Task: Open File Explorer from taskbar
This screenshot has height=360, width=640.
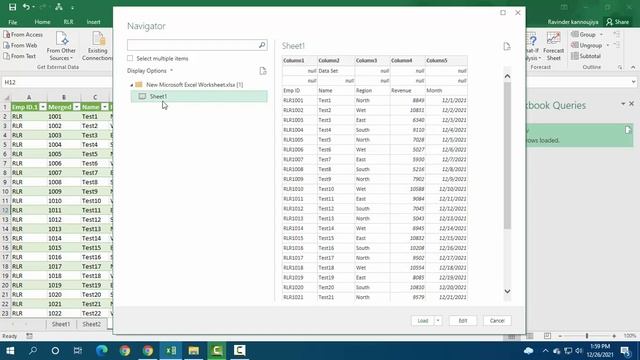Action: click(193, 351)
